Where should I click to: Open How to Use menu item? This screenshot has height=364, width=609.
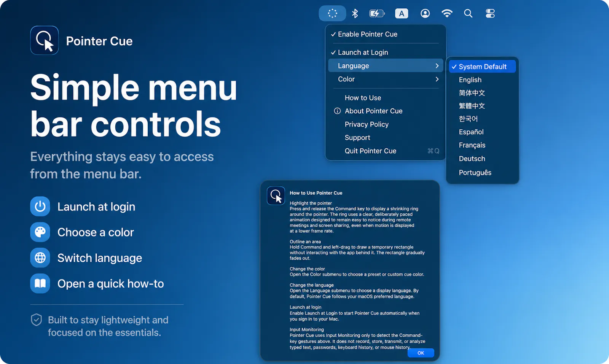coord(386,98)
